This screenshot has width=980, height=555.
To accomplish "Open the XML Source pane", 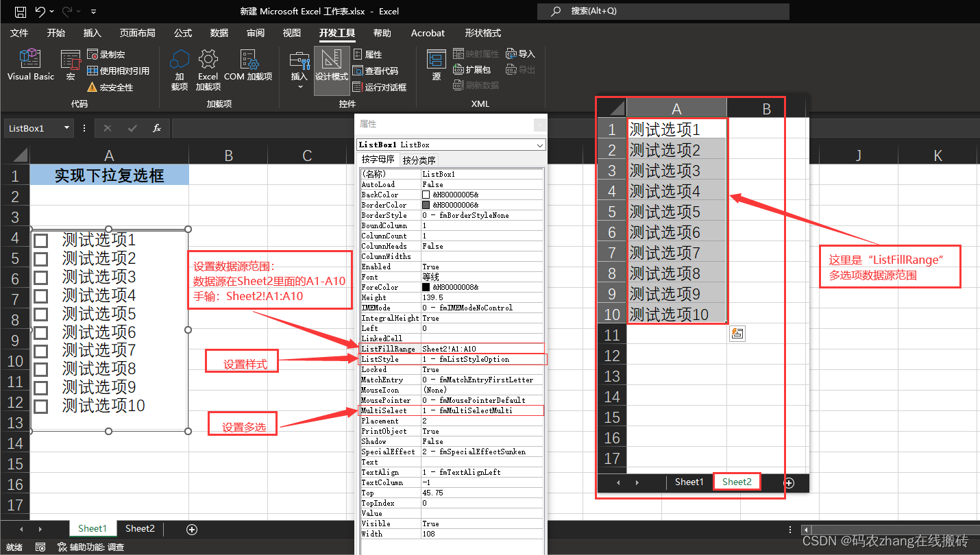I will (437, 66).
